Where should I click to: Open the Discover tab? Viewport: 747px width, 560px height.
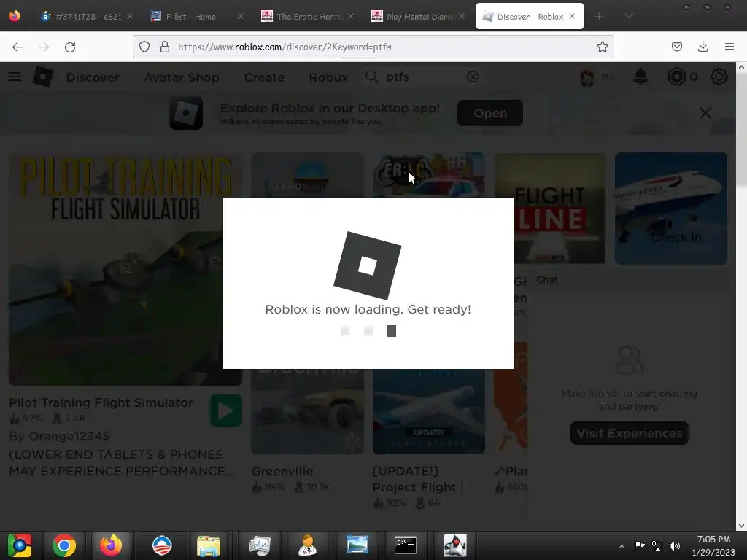[x=93, y=77]
